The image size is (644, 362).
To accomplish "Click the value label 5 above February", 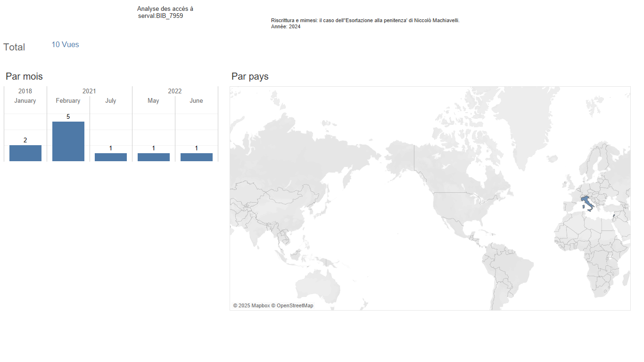I will click(68, 116).
